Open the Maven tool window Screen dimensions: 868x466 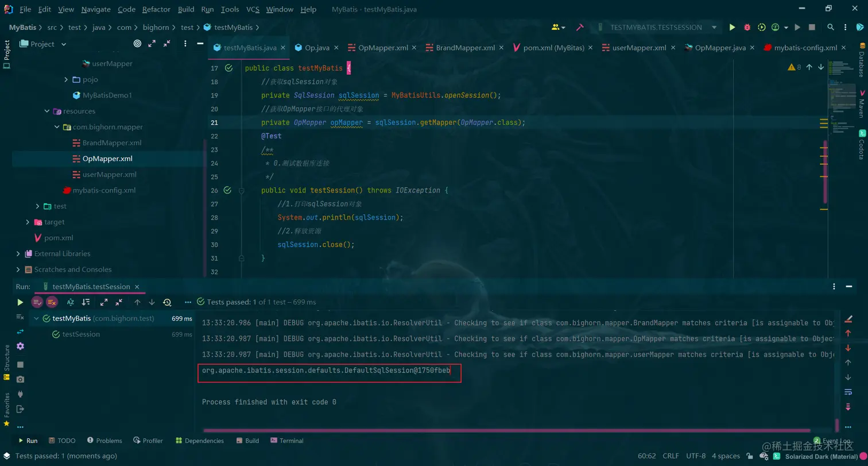[861, 103]
